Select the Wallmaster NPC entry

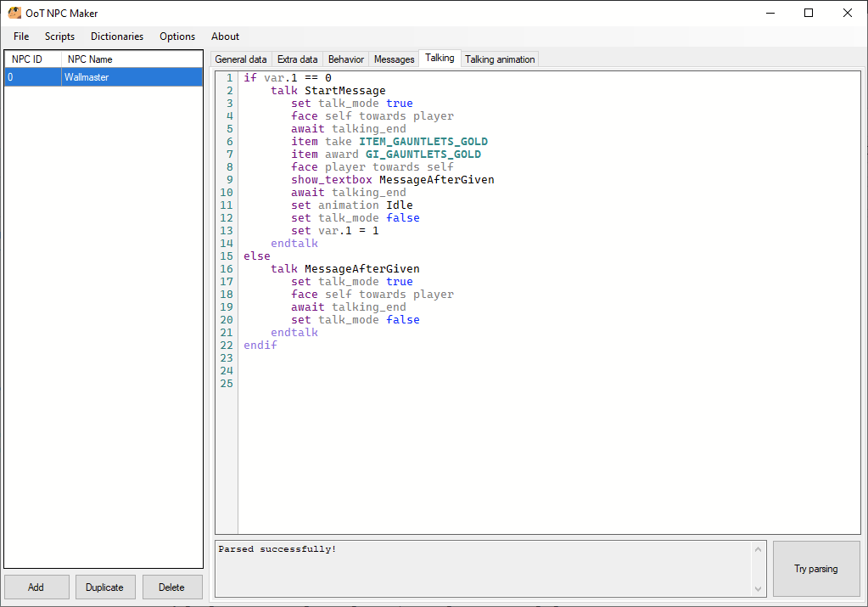pyautogui.click(x=88, y=76)
